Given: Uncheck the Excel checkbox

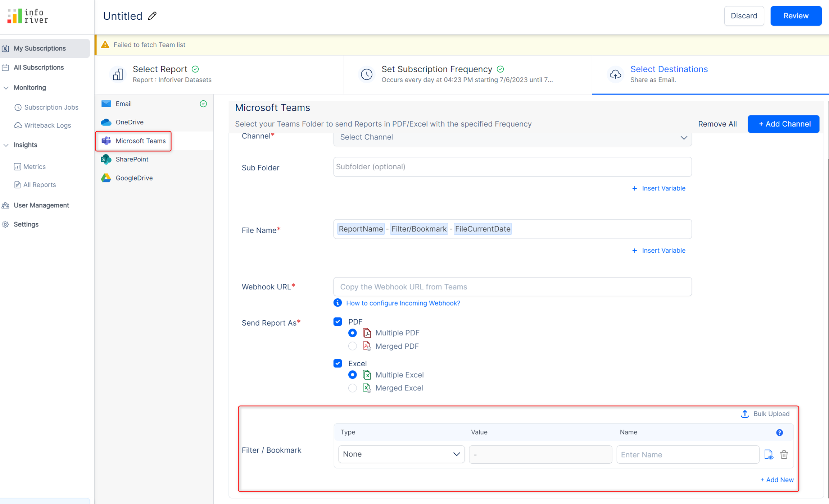Looking at the screenshot, I should [338, 363].
